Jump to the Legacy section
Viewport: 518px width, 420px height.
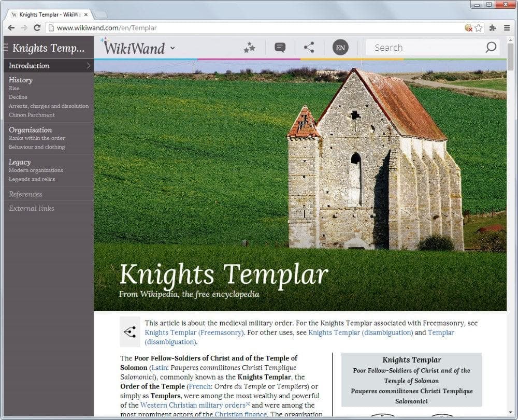pos(20,162)
